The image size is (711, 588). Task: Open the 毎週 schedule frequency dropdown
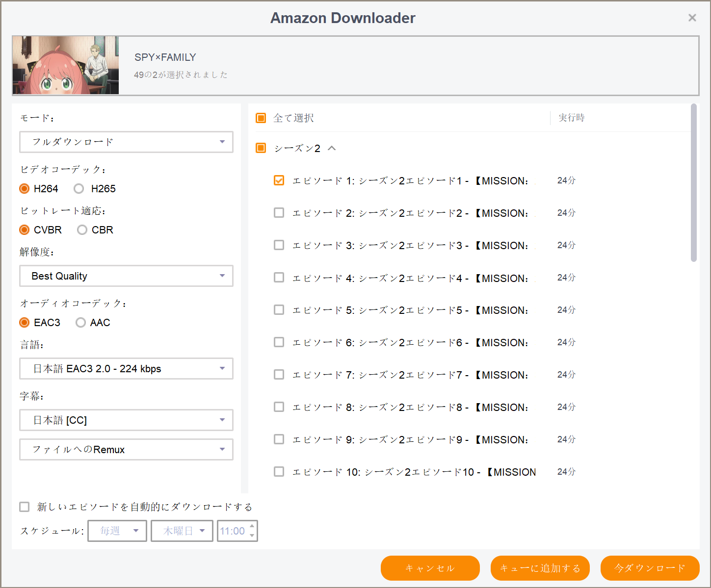click(117, 531)
